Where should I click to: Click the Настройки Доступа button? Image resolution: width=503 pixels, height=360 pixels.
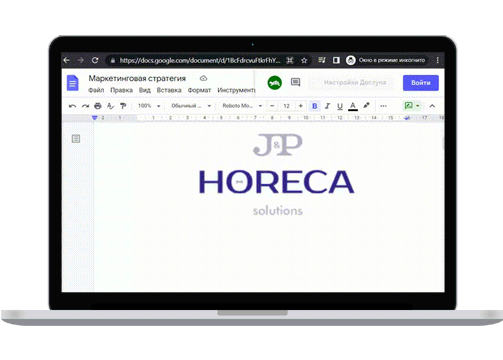355,82
